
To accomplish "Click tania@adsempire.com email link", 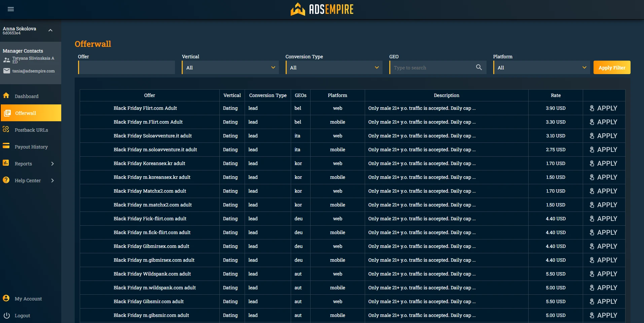I will 34,71.
